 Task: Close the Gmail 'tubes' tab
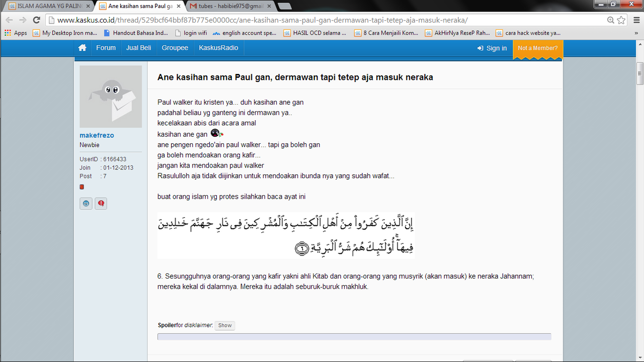tap(269, 6)
